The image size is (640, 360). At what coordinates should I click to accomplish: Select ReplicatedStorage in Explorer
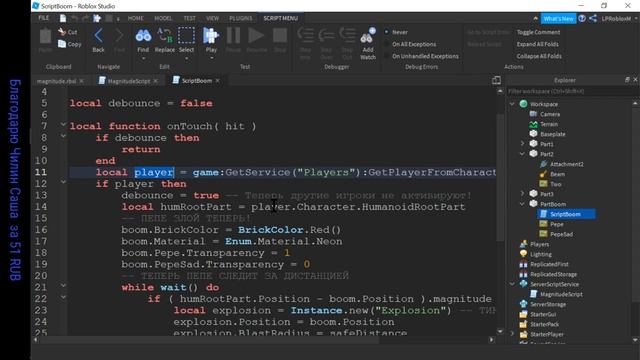click(x=553, y=274)
